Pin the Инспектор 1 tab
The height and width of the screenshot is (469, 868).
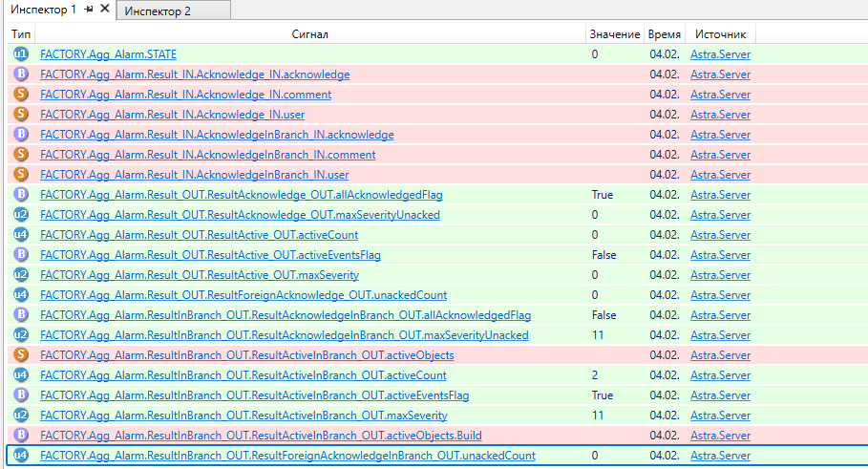coord(89,10)
